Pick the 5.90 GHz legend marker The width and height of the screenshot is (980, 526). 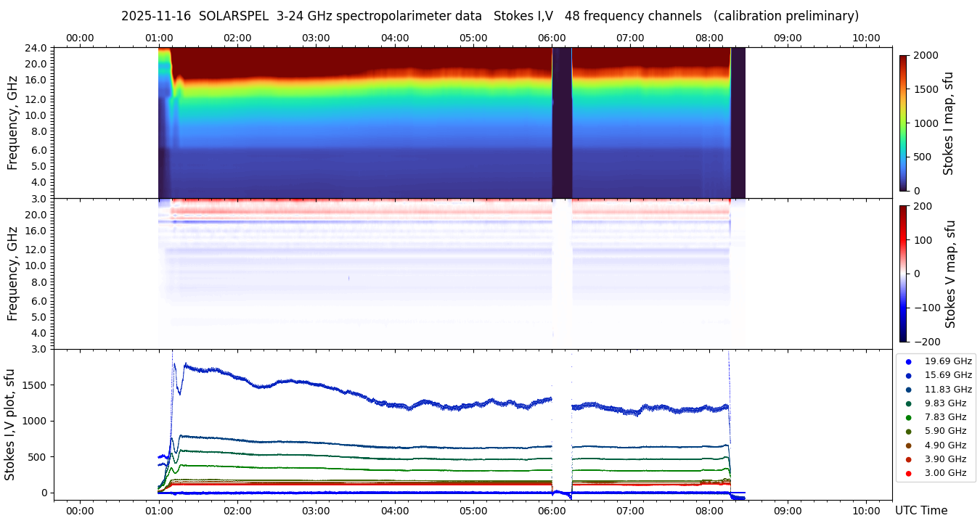[908, 432]
